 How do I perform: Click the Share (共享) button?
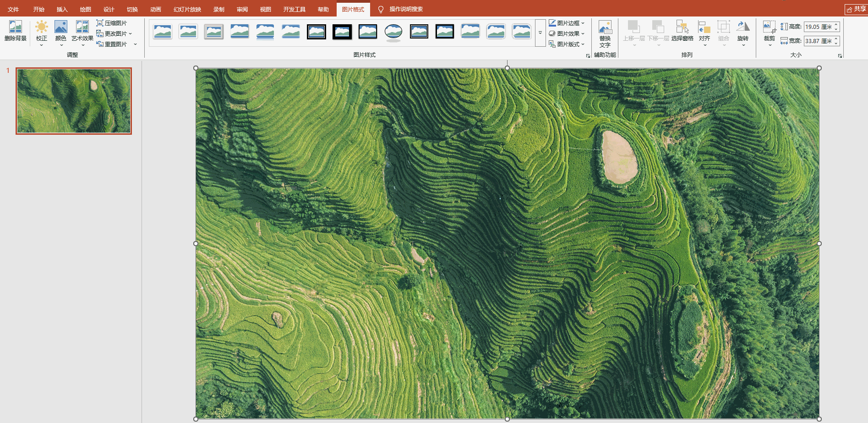point(856,9)
